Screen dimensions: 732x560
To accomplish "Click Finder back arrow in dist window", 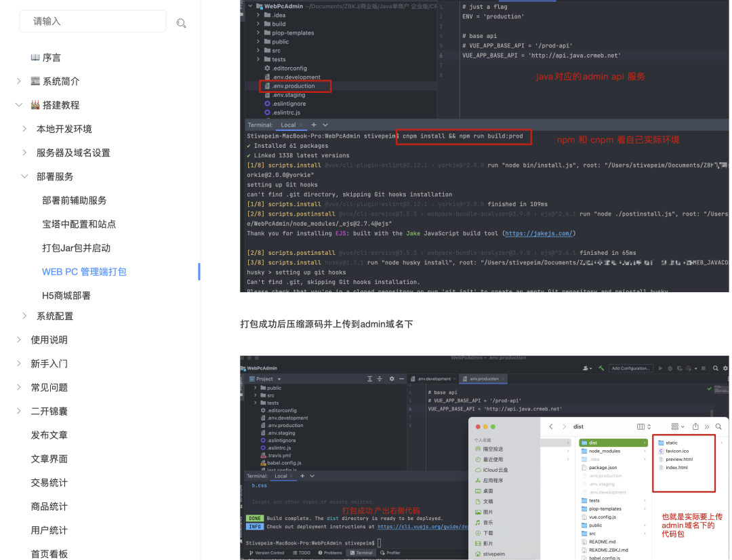I will click(x=551, y=426).
